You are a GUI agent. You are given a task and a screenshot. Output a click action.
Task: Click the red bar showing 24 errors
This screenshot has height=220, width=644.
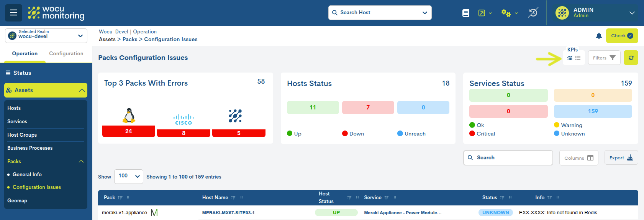pyautogui.click(x=129, y=131)
